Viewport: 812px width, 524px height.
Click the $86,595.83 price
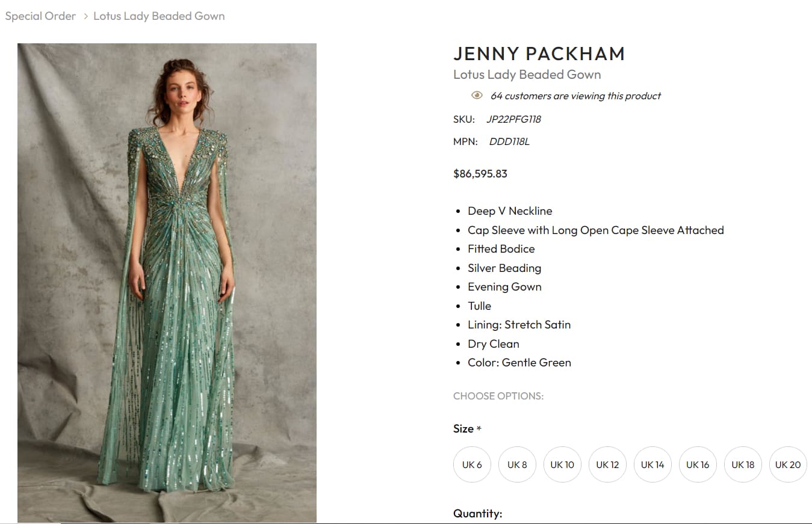480,174
